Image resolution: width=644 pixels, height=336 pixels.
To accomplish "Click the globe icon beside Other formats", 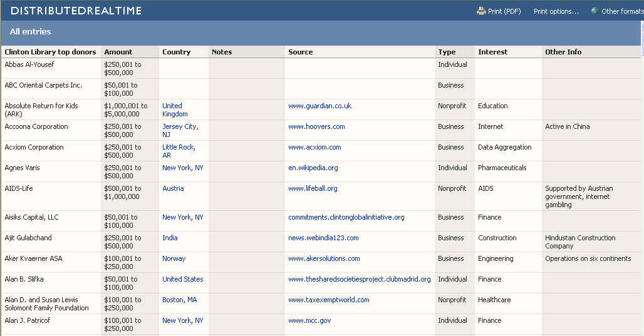I will [x=595, y=11].
